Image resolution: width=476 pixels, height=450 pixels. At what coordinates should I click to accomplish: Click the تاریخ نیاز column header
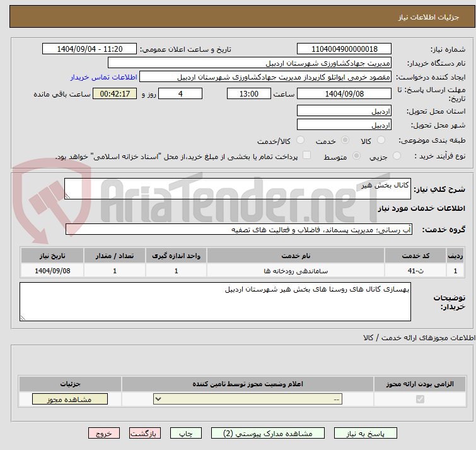point(52,256)
